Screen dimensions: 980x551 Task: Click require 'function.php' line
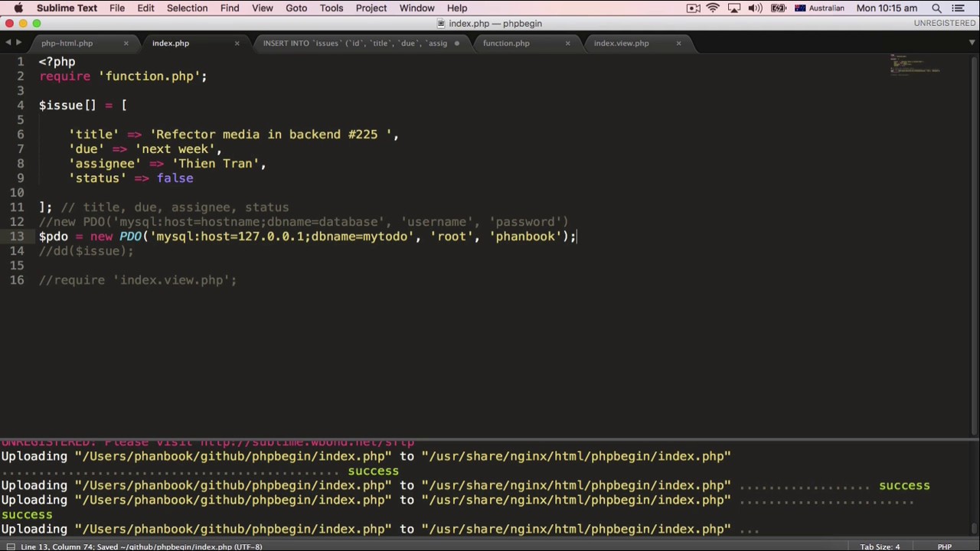[123, 76]
